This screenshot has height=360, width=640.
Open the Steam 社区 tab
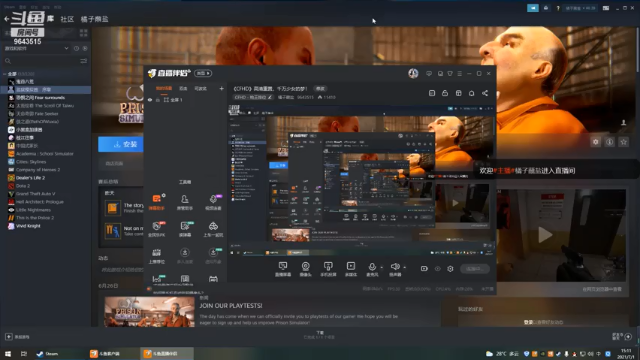(67, 19)
